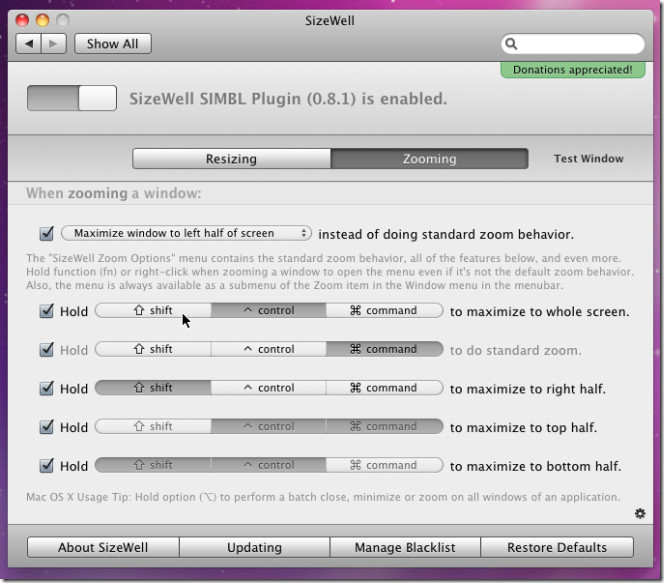Screen dimensions: 664x583
Task: Click the Updating button
Action: [255, 547]
